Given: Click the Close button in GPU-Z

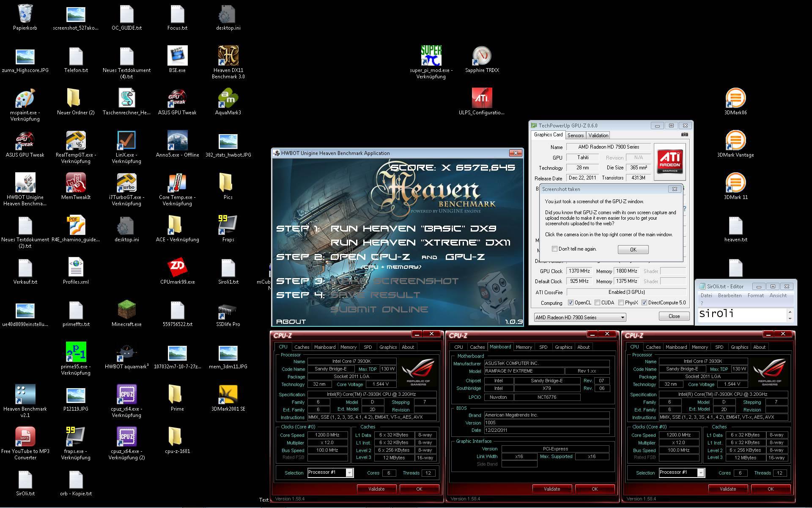Looking at the screenshot, I should (674, 316).
